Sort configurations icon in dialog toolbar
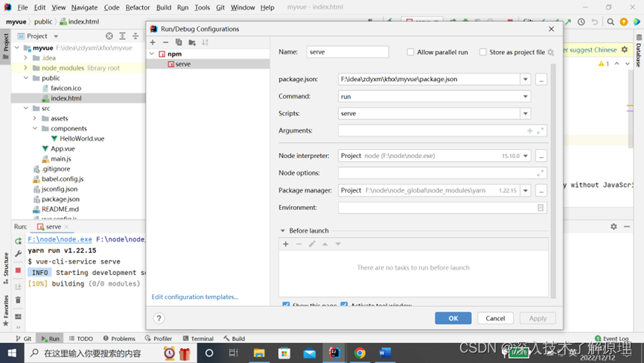 [x=205, y=42]
